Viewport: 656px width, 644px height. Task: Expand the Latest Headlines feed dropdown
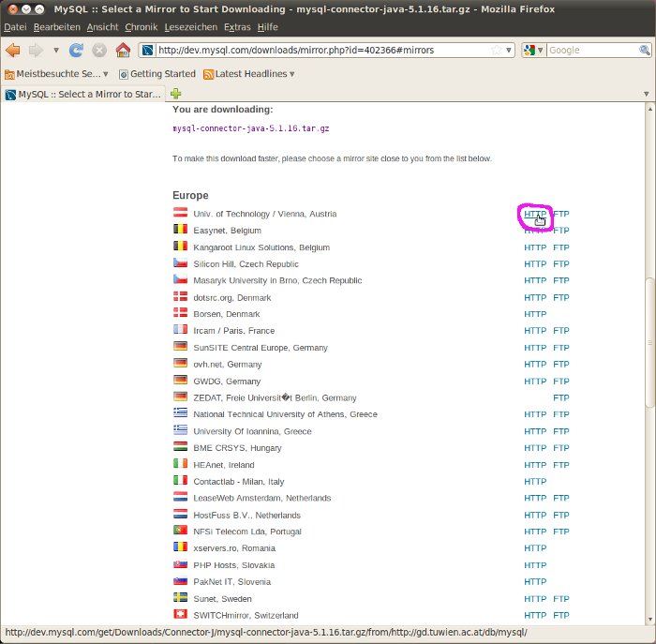pos(291,74)
